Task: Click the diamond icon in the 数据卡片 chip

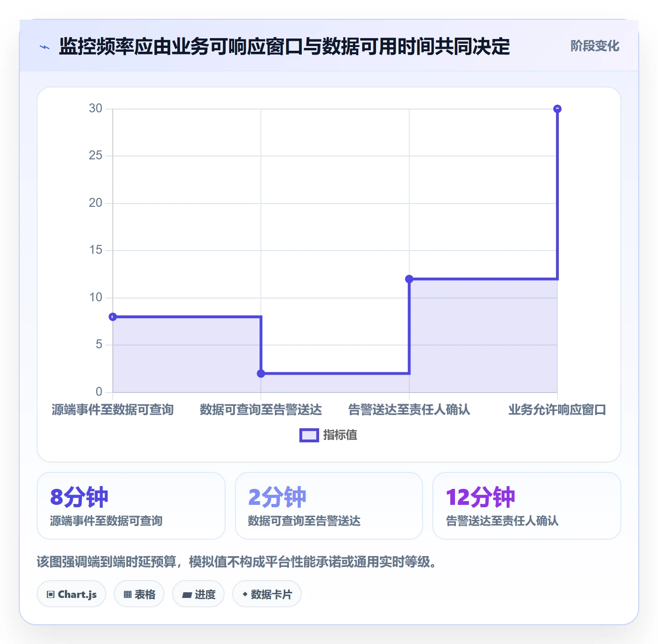Action: pos(245,594)
